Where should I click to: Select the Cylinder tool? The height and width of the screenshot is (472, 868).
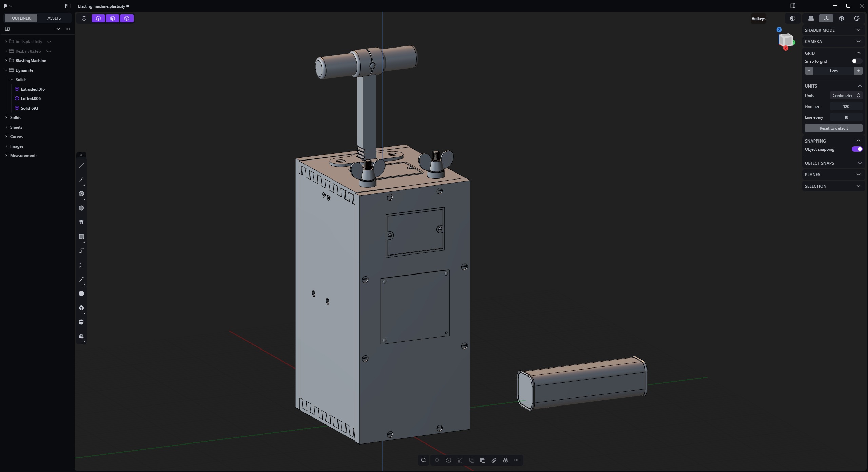pos(81,322)
